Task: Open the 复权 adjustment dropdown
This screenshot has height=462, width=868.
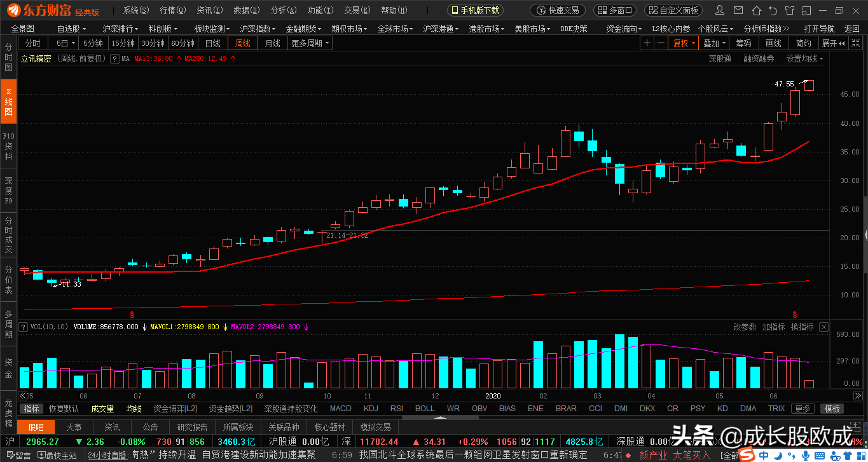Action: pyautogui.click(x=685, y=43)
